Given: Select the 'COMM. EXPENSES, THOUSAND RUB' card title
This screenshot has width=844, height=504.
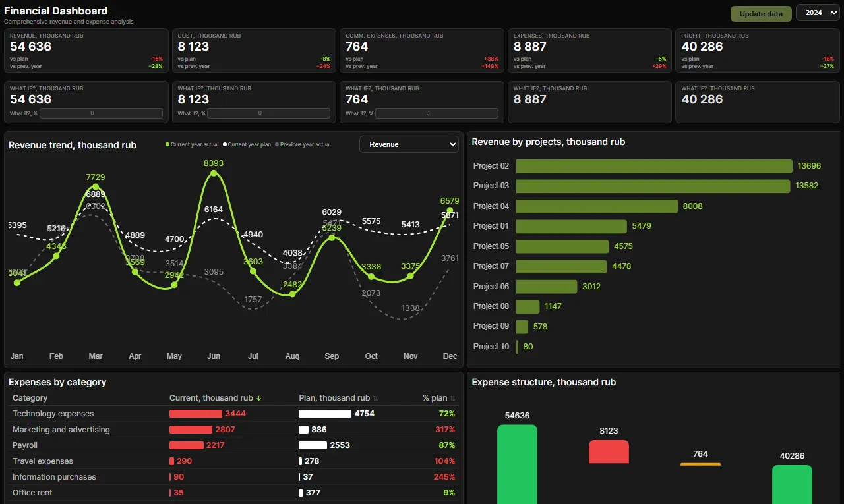Looking at the screenshot, I should 394,36.
